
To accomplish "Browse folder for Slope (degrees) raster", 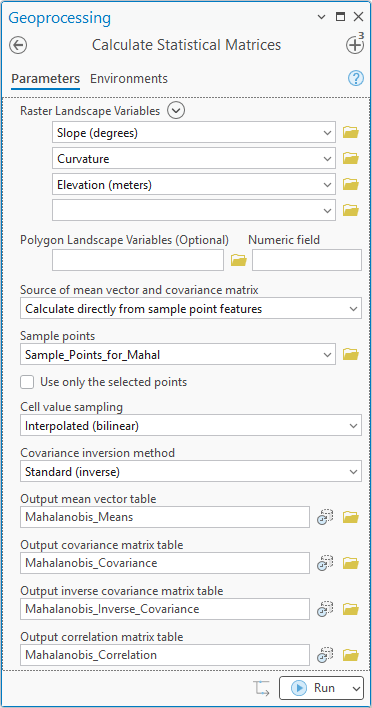I will pos(351,132).
